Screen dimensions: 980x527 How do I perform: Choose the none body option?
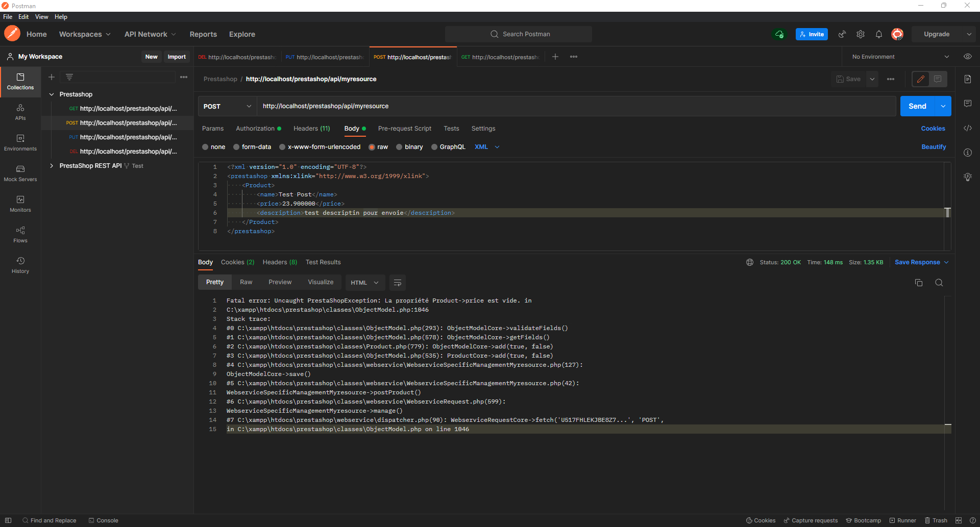pos(205,147)
